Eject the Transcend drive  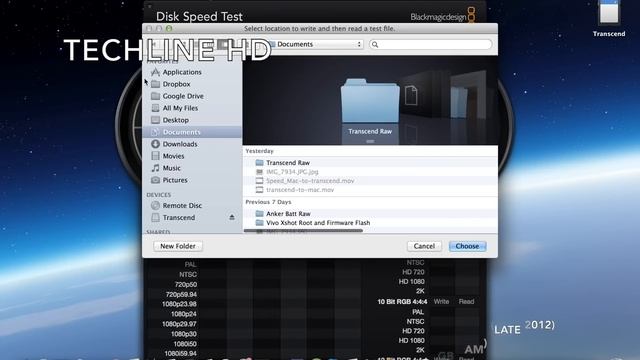[x=232, y=217]
